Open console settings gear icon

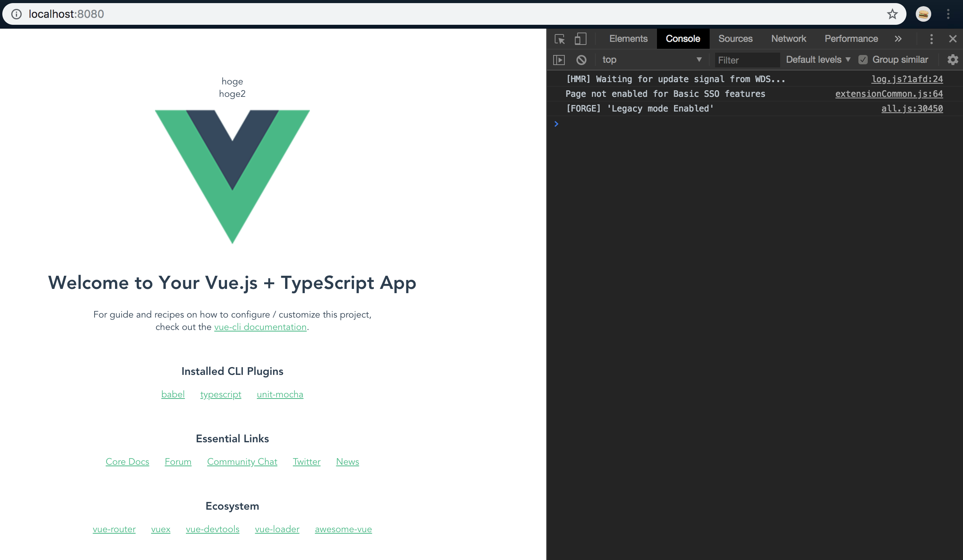click(x=953, y=60)
